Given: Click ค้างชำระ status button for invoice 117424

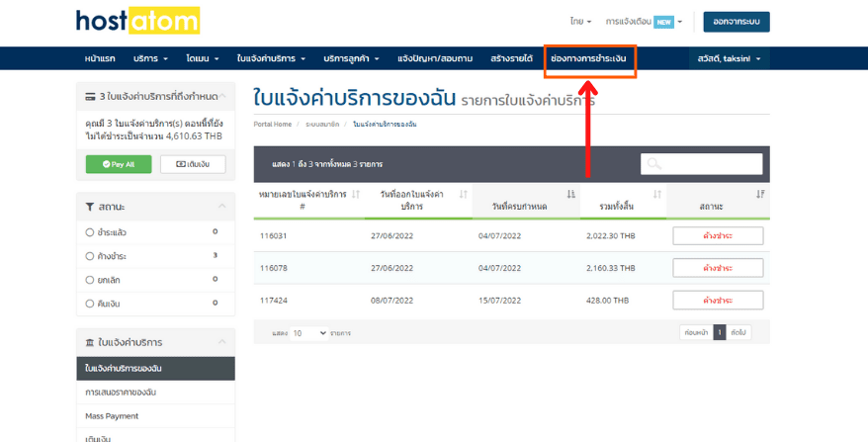Looking at the screenshot, I should pyautogui.click(x=718, y=301).
